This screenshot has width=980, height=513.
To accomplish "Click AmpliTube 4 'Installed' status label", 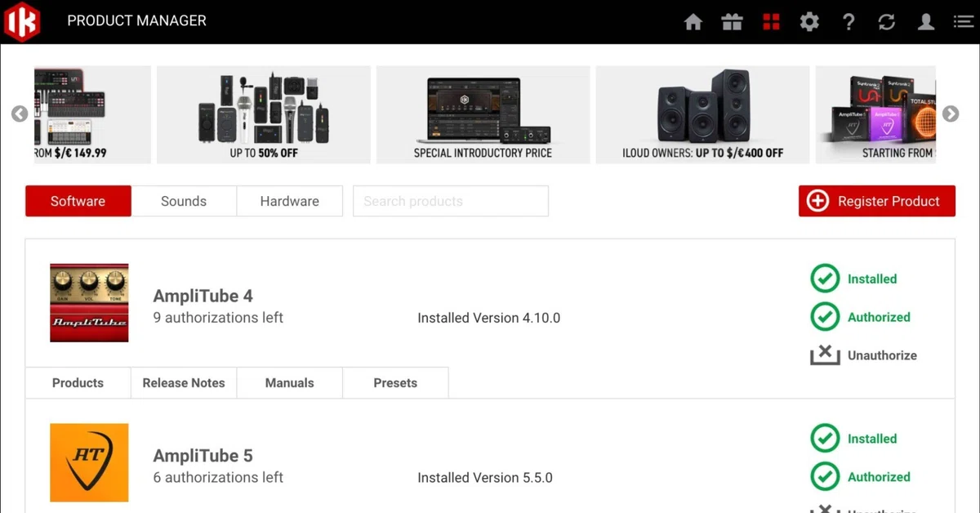I will pos(872,279).
